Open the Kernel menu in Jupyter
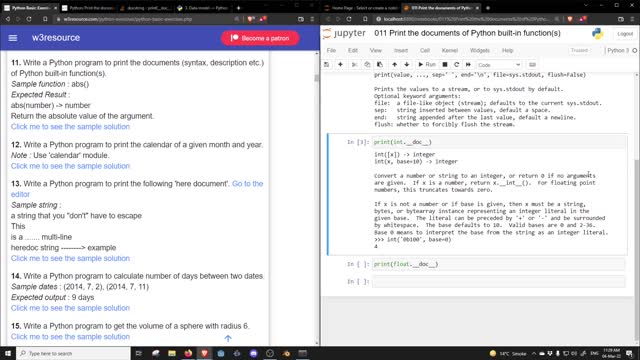The width and height of the screenshot is (640, 360). point(449,50)
